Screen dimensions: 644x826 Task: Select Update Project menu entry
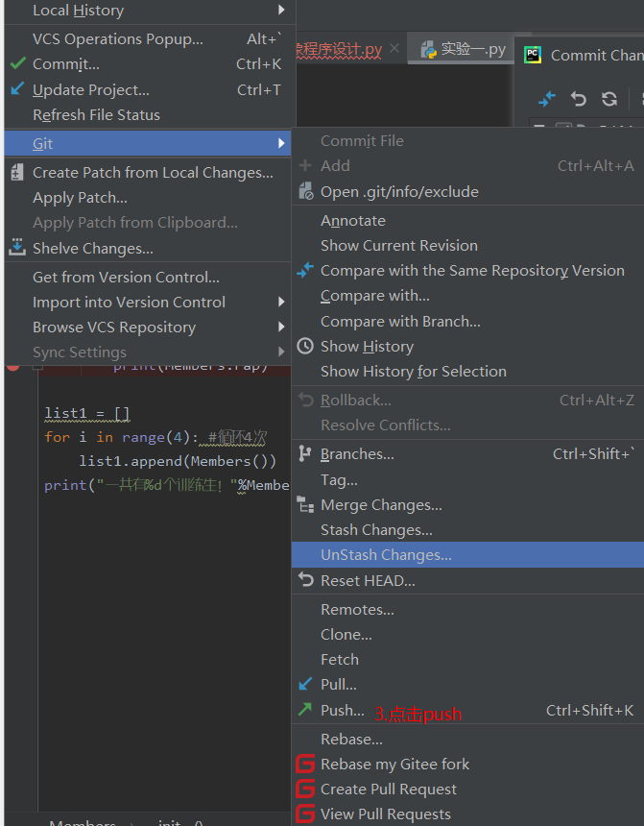coord(91,90)
